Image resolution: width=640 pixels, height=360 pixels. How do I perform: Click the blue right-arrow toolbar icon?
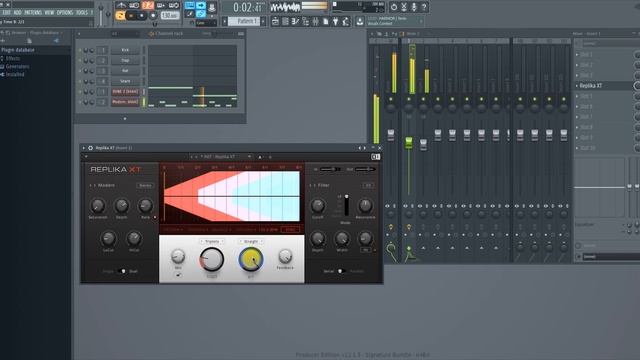click(201, 6)
